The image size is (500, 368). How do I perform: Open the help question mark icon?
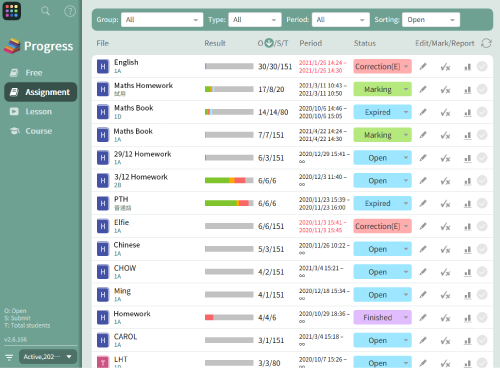tap(70, 11)
